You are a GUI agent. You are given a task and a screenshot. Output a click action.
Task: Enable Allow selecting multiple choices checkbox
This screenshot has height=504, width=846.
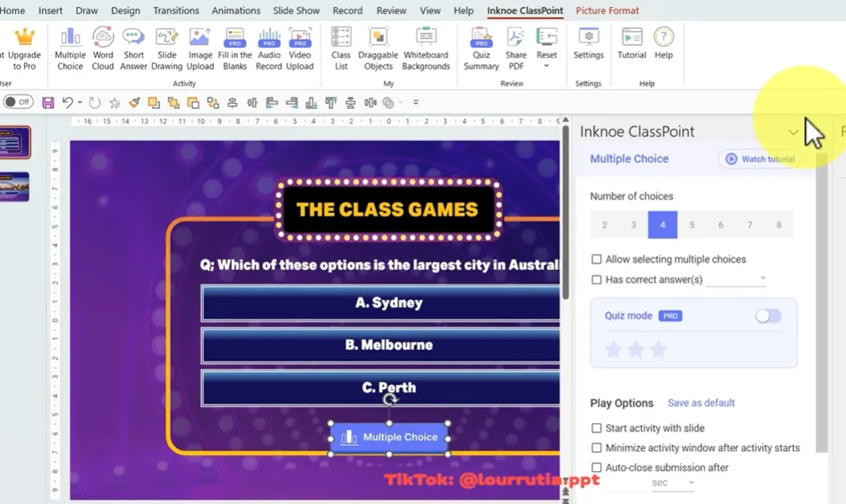click(x=596, y=260)
